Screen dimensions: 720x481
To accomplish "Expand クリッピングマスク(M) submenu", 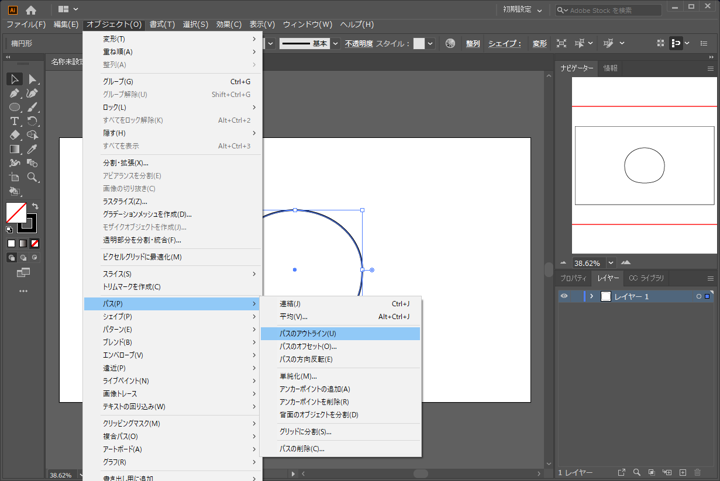I will pyautogui.click(x=172, y=424).
